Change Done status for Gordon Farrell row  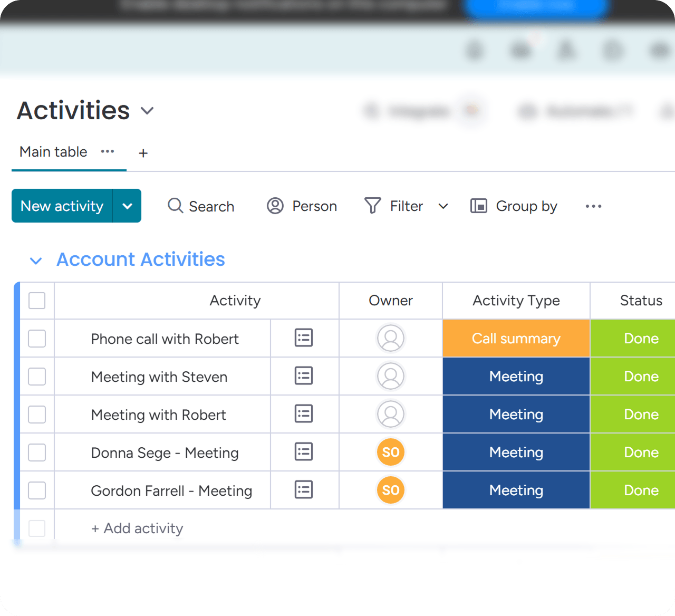pos(633,490)
